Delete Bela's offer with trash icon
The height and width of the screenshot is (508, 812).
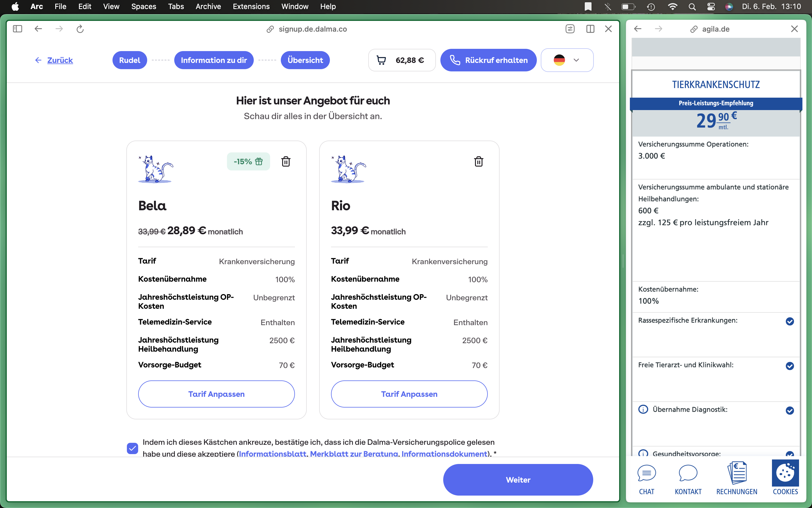pyautogui.click(x=286, y=162)
